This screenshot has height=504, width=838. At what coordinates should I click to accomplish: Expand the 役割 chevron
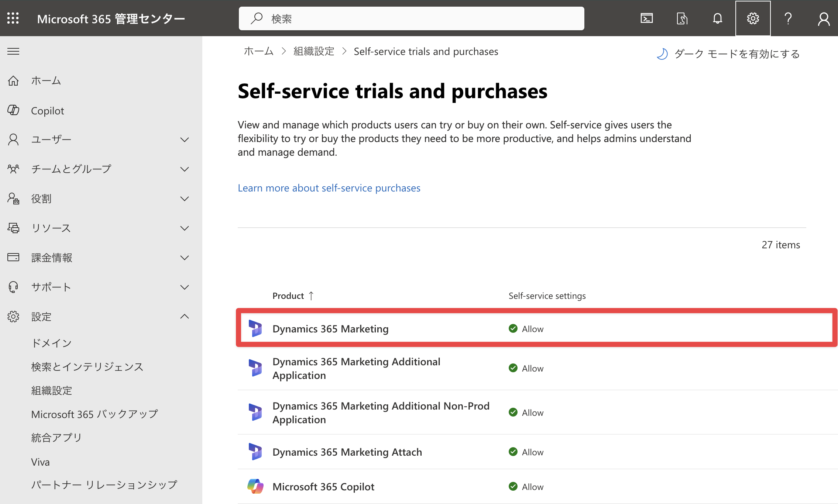coord(185,199)
